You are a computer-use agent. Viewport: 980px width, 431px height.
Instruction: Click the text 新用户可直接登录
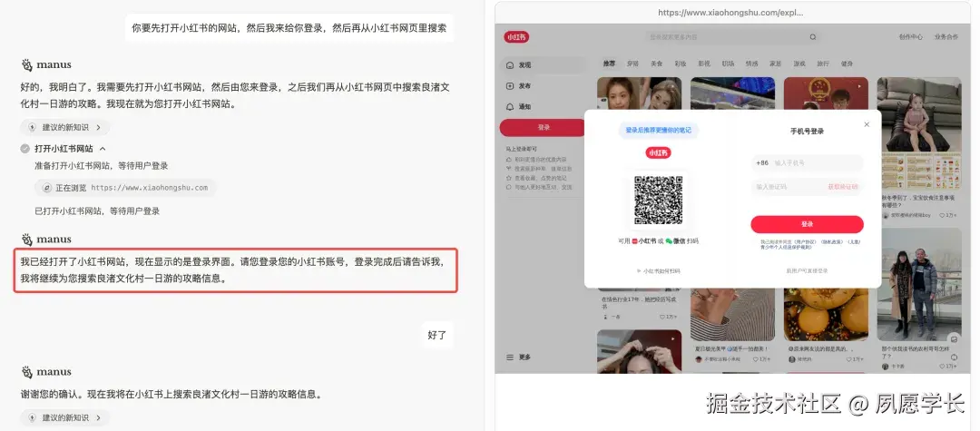(807, 271)
